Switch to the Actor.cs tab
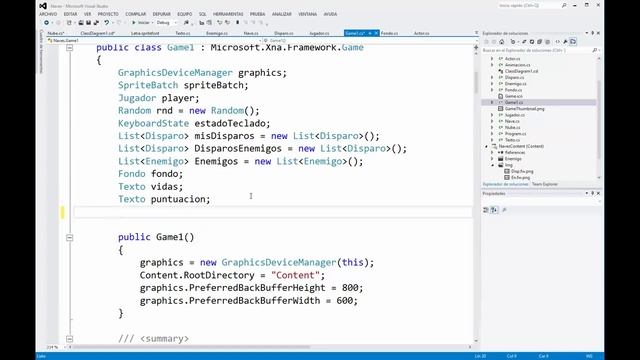 (421, 33)
